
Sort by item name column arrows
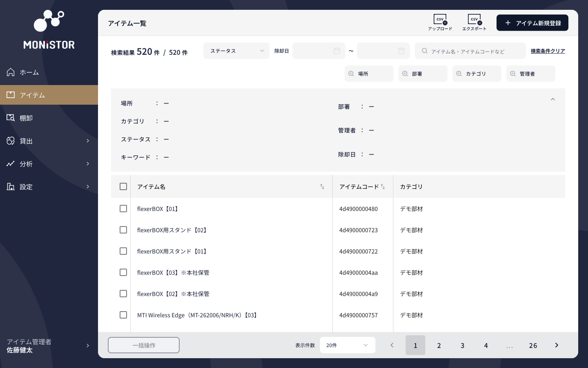[322, 186]
